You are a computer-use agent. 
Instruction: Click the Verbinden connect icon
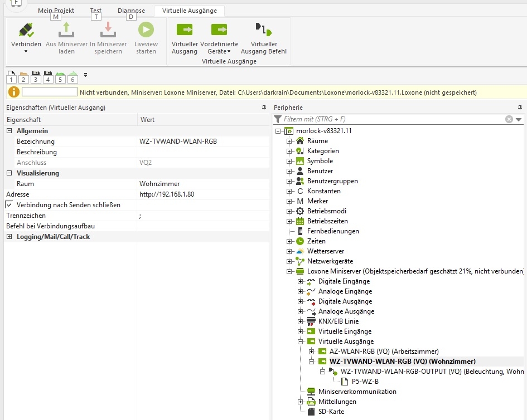click(x=26, y=30)
